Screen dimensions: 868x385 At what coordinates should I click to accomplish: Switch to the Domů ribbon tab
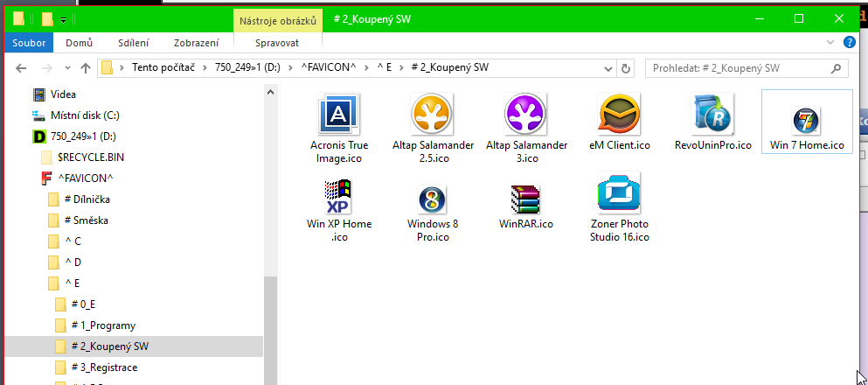tap(80, 43)
